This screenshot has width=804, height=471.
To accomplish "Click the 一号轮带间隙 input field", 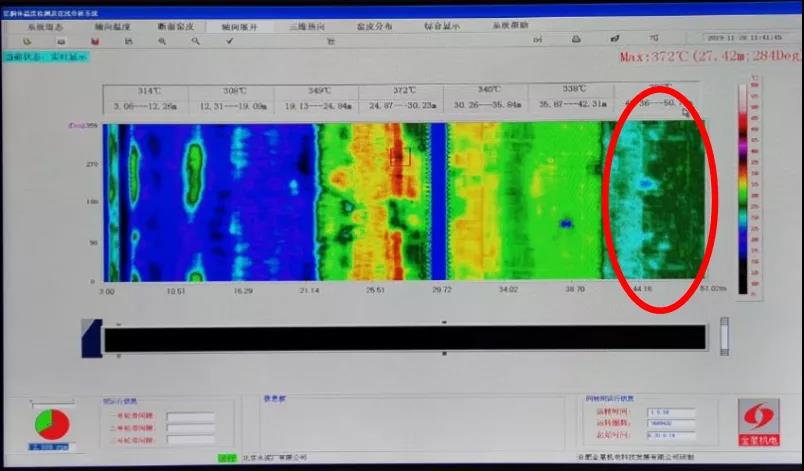I will (190, 416).
